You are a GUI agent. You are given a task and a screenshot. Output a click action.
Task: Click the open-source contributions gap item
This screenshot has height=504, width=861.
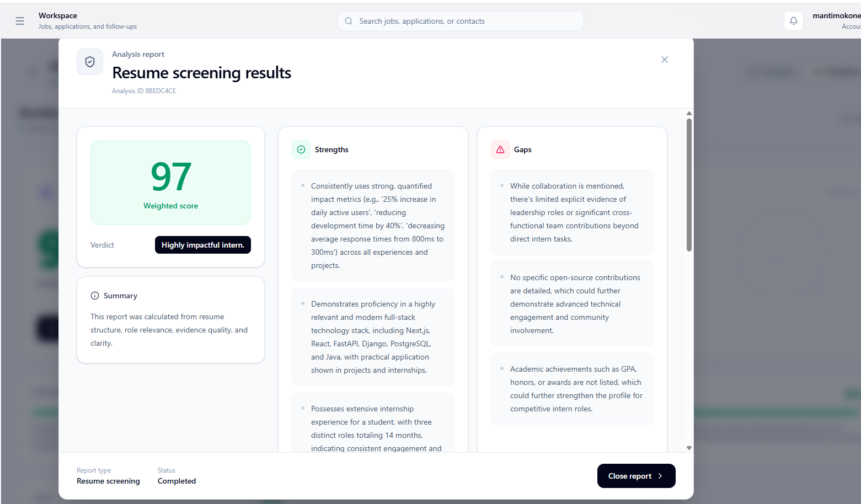pyautogui.click(x=572, y=304)
